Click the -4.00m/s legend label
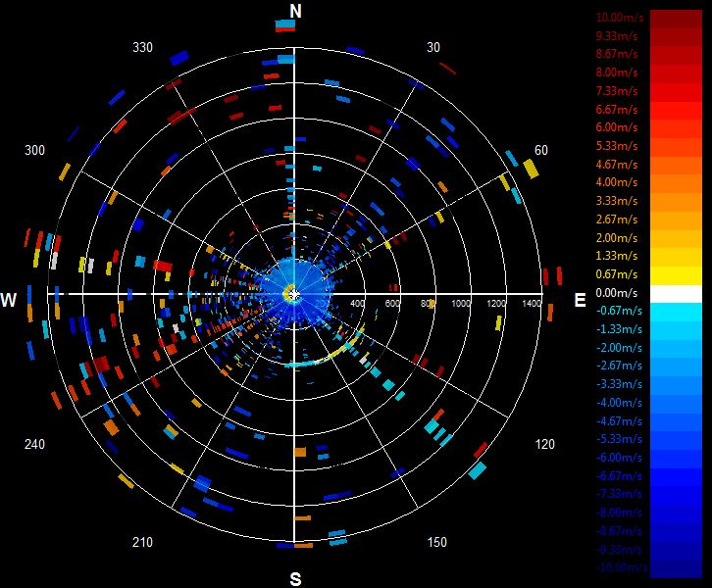 [619, 403]
